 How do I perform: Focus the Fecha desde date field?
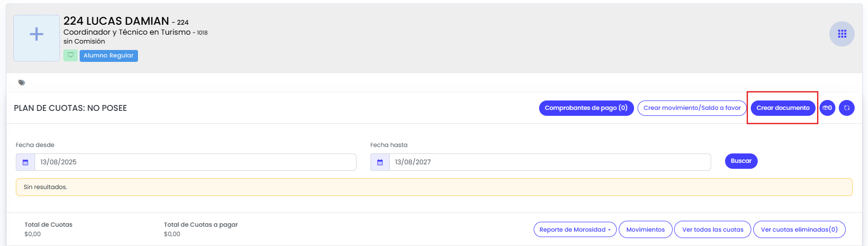[195, 162]
